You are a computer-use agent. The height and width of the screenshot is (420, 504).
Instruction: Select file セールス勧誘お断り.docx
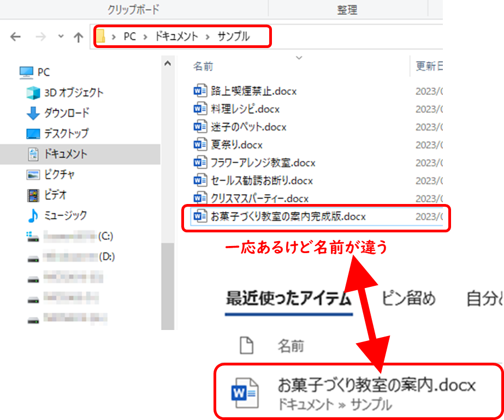click(262, 181)
